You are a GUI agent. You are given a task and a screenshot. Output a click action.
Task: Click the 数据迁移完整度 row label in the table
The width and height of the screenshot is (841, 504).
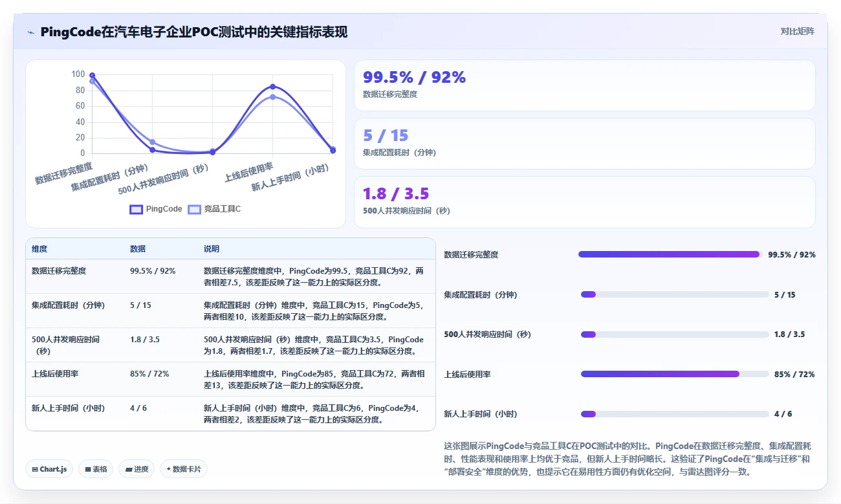[59, 270]
